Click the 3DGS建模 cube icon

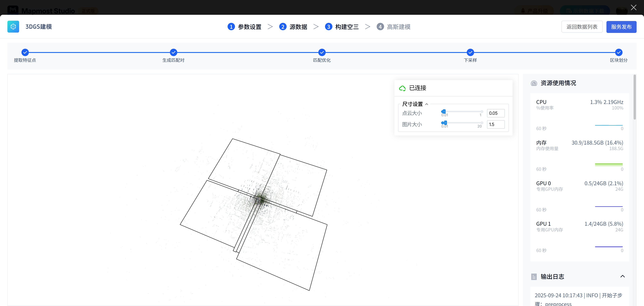coord(13,27)
